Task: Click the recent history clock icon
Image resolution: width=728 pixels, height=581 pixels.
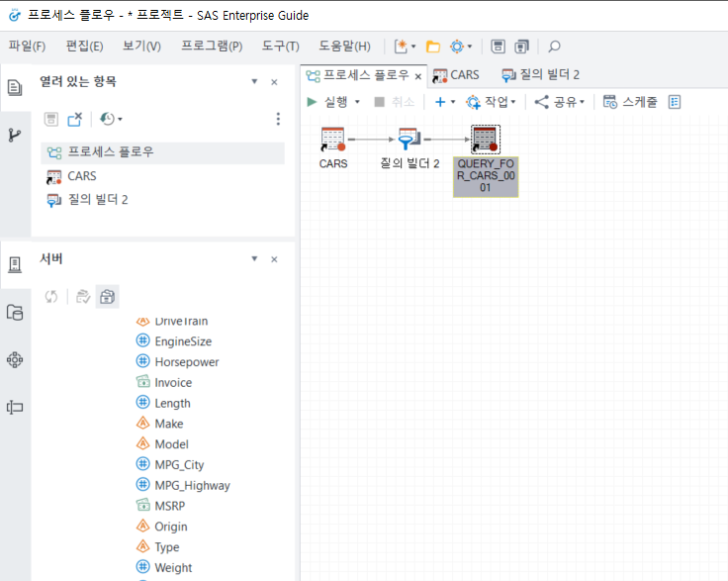Action: (107, 120)
